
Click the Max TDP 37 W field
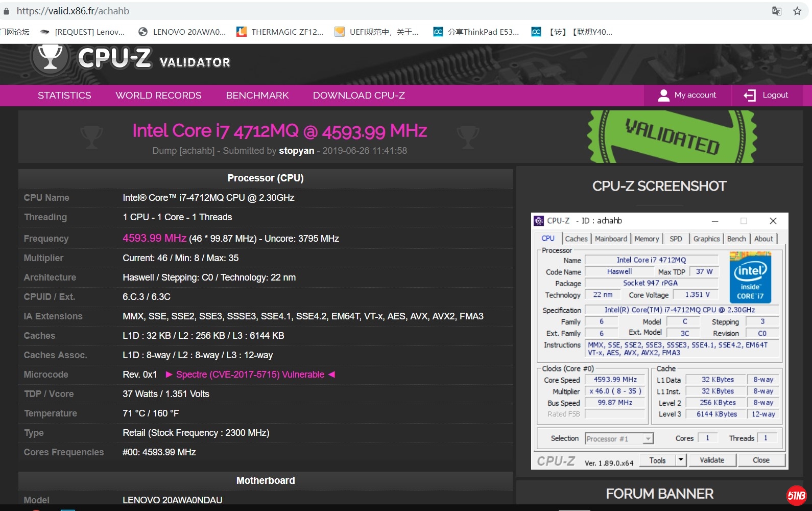[x=704, y=272]
